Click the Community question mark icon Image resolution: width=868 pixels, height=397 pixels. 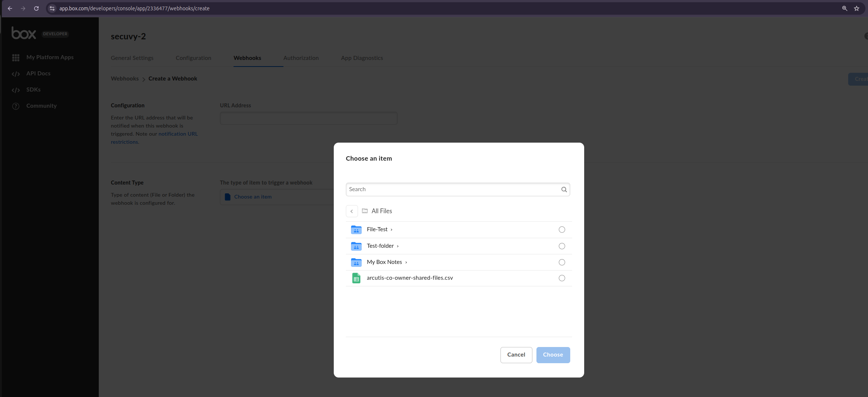[x=16, y=106]
